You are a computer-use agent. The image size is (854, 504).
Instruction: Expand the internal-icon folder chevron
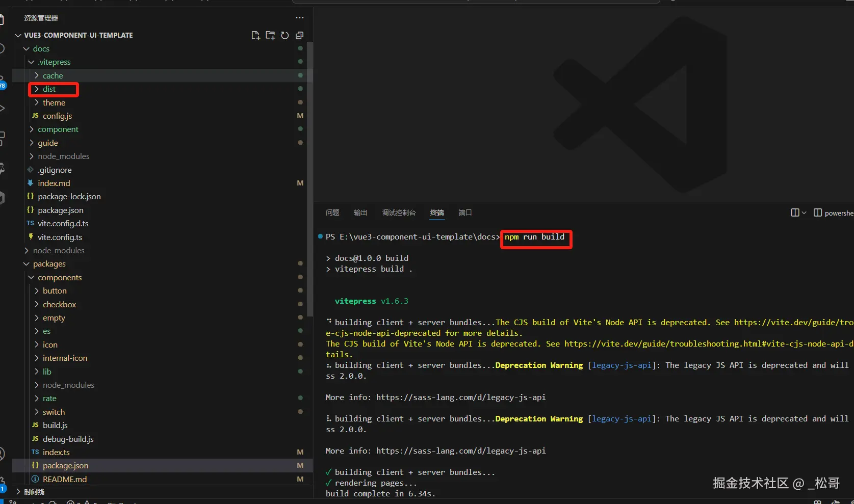(x=37, y=358)
